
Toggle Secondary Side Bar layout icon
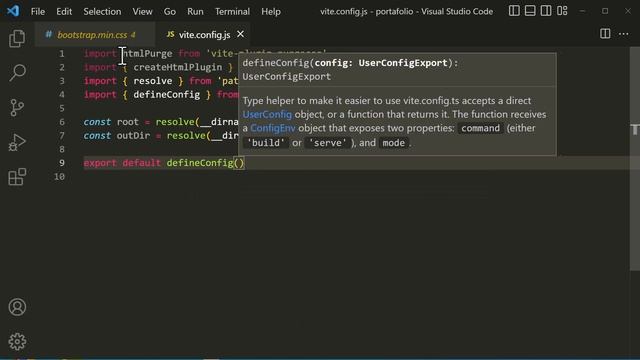point(546,11)
